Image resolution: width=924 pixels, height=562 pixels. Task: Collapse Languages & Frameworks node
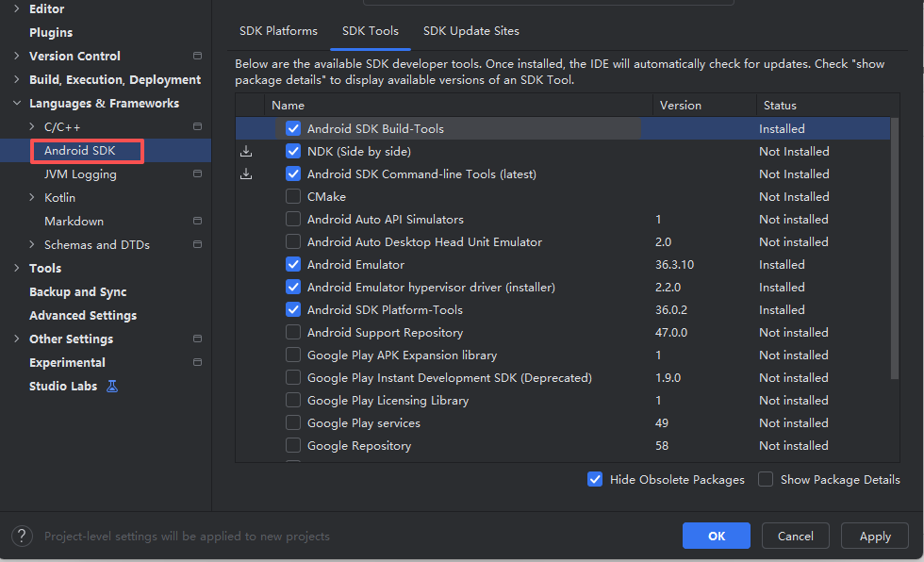[x=17, y=103]
